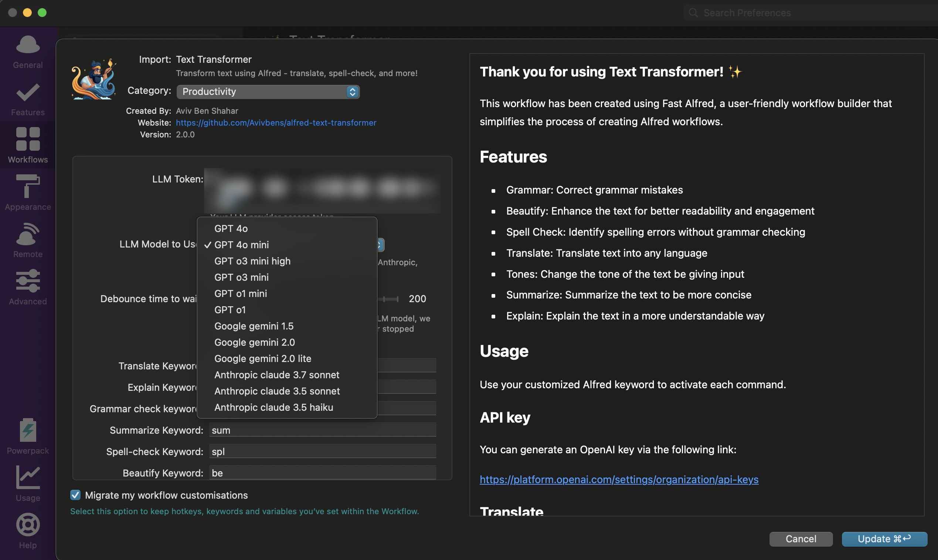Choose Anthropic claude 3.5 haiku model
The height and width of the screenshot is (560, 938).
pyautogui.click(x=287, y=407)
